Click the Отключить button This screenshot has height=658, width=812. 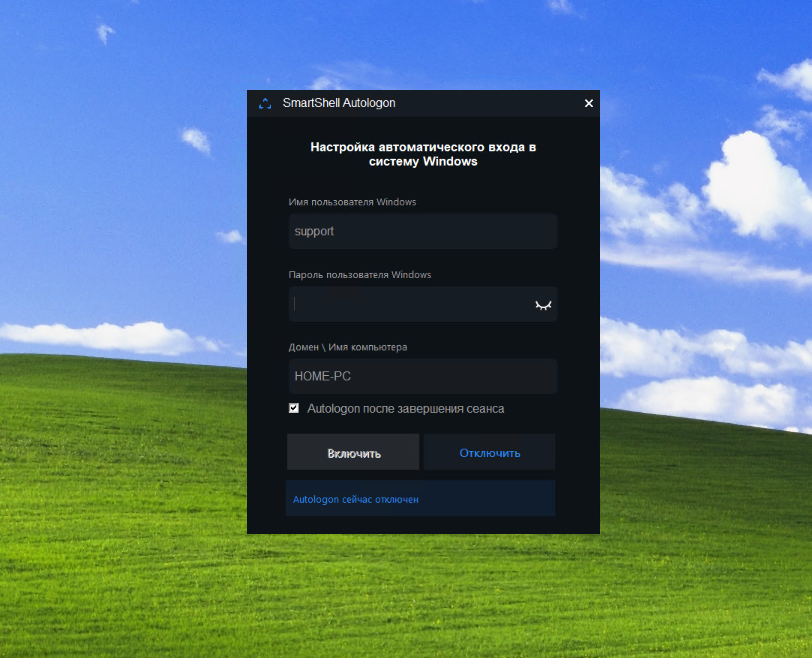[490, 452]
